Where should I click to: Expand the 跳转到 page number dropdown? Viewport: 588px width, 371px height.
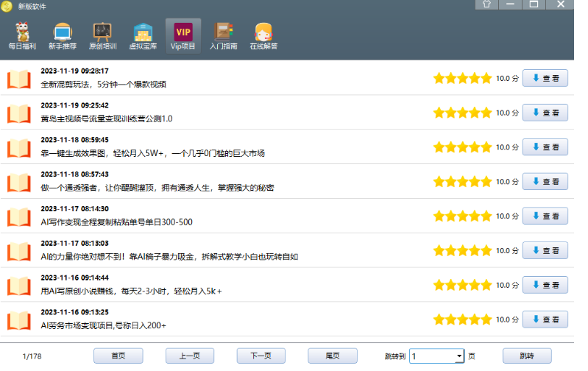click(x=459, y=356)
